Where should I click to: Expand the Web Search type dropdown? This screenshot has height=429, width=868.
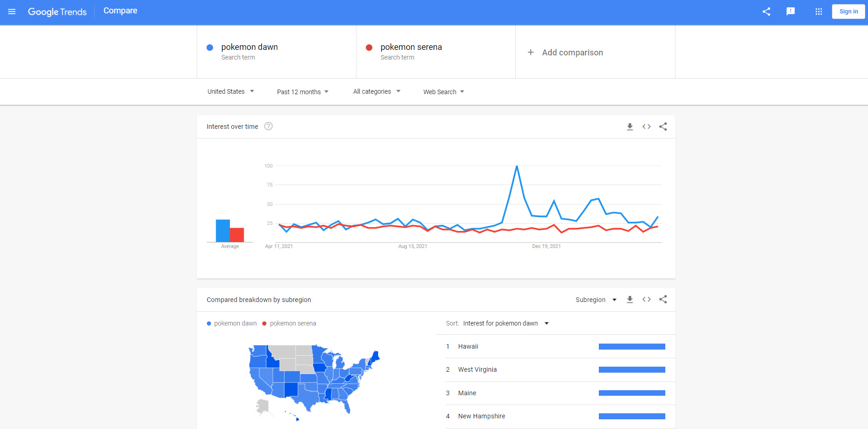pyautogui.click(x=444, y=92)
